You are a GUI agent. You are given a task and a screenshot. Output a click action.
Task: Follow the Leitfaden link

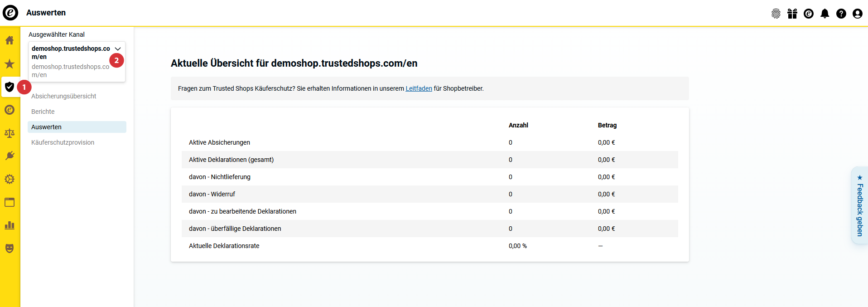419,88
